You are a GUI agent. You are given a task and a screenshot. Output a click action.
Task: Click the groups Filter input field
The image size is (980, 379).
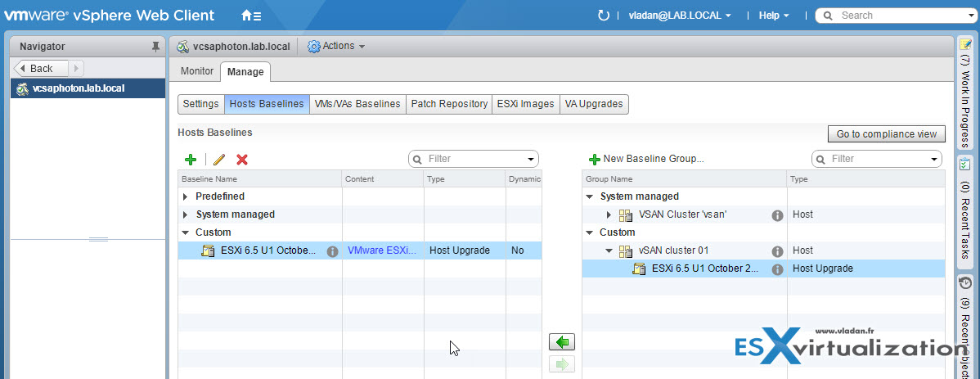click(x=875, y=159)
